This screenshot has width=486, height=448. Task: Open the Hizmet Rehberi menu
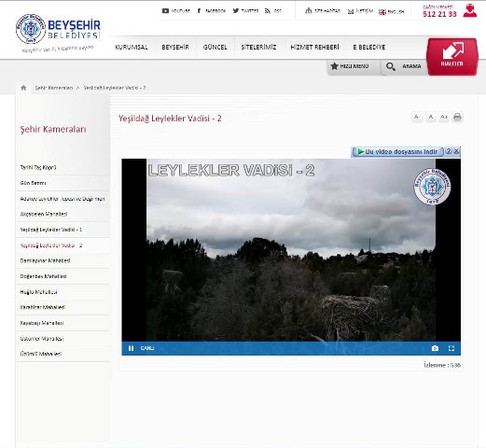[314, 47]
